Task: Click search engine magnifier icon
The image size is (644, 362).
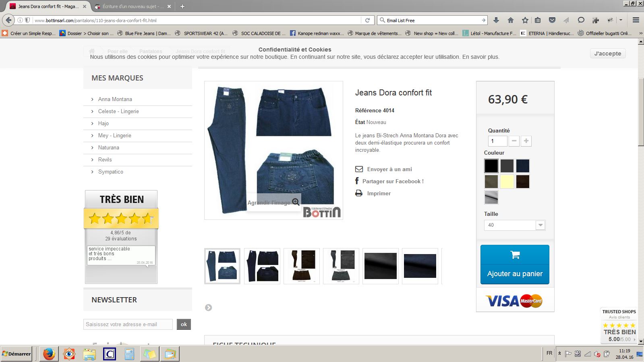Action: click(382, 20)
